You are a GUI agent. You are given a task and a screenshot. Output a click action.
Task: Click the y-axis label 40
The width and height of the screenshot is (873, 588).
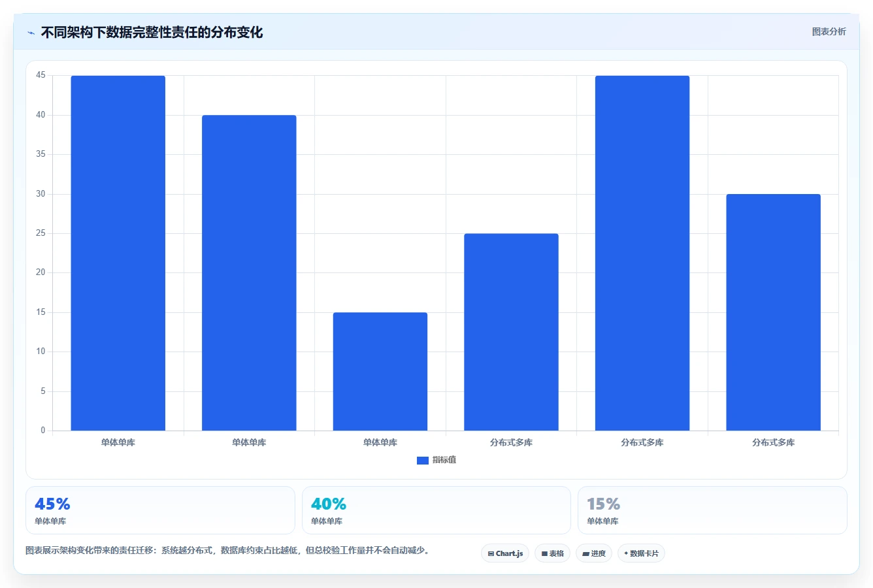[41, 115]
